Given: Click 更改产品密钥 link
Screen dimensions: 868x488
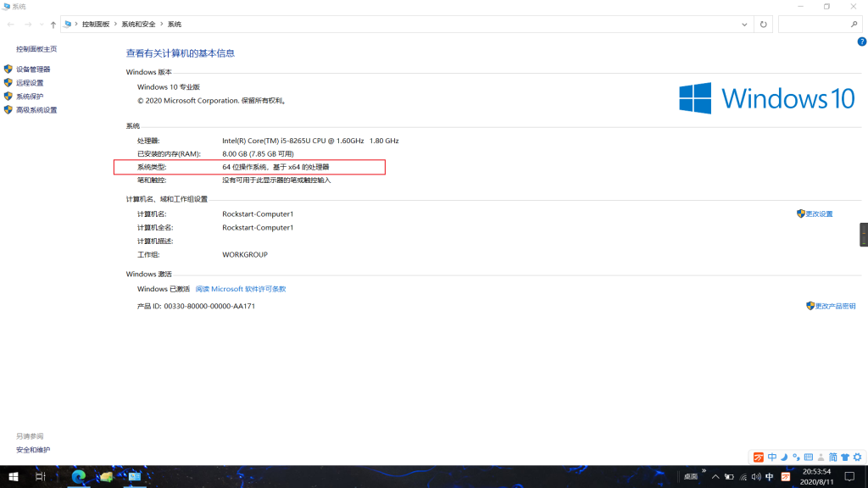Looking at the screenshot, I should click(x=835, y=306).
